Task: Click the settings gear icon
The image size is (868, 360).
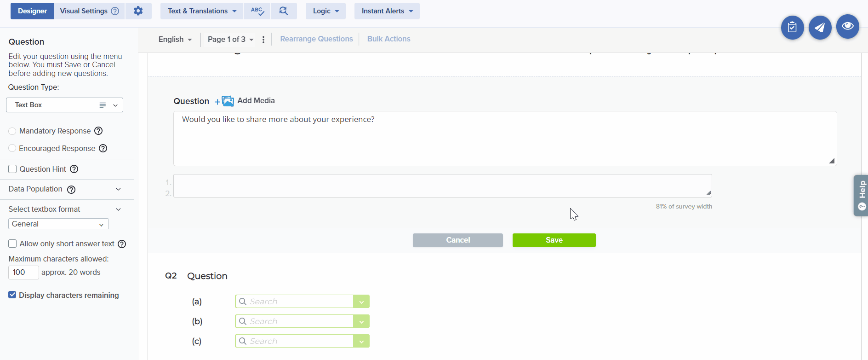Action: (x=138, y=11)
